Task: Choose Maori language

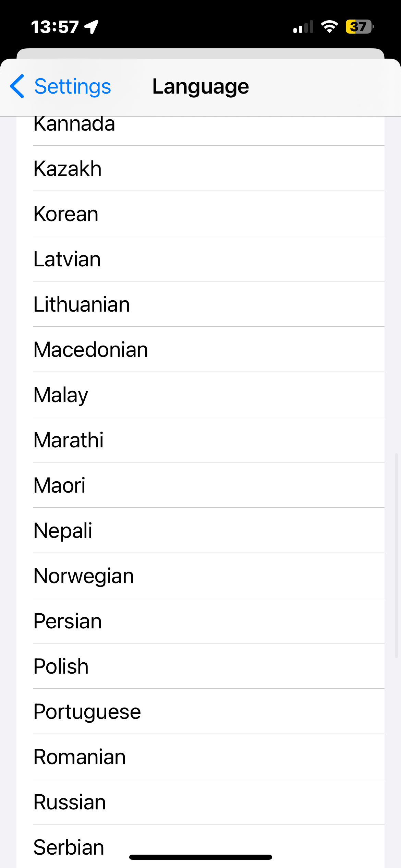Action: tap(60, 485)
